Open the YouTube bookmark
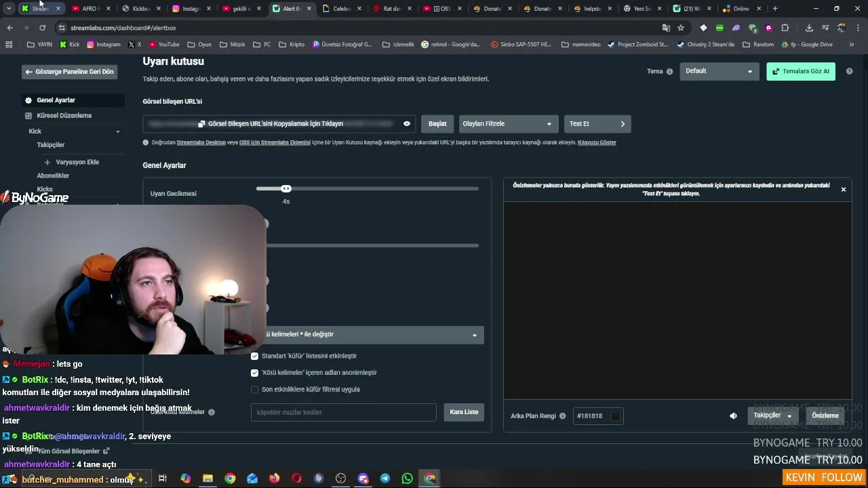868x488 pixels. pos(164,44)
